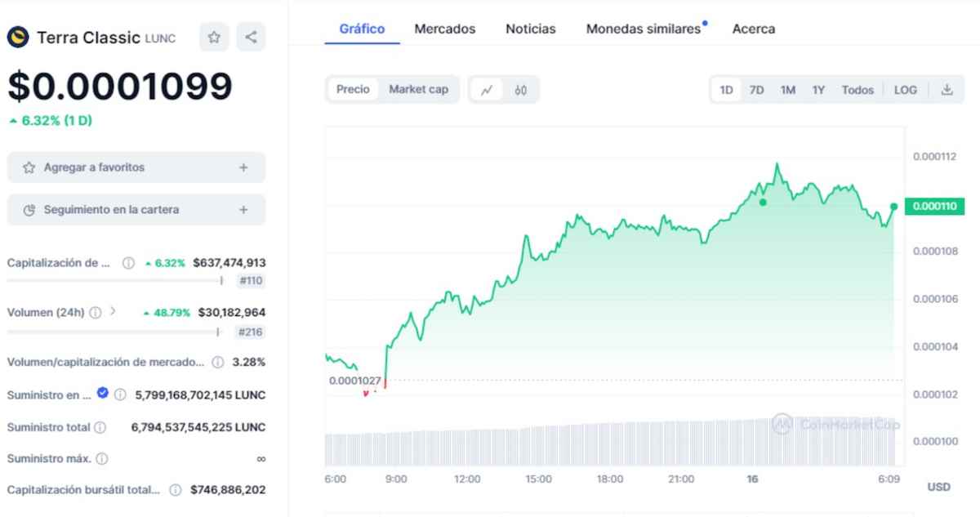Switch chart view to Market cap

[x=419, y=90]
